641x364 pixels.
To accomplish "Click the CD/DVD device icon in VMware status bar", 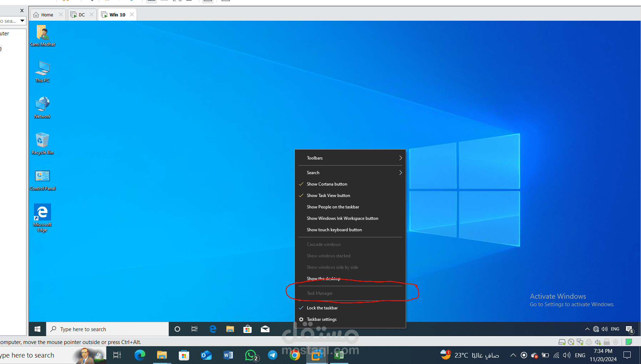I will pyautogui.click(x=571, y=342).
